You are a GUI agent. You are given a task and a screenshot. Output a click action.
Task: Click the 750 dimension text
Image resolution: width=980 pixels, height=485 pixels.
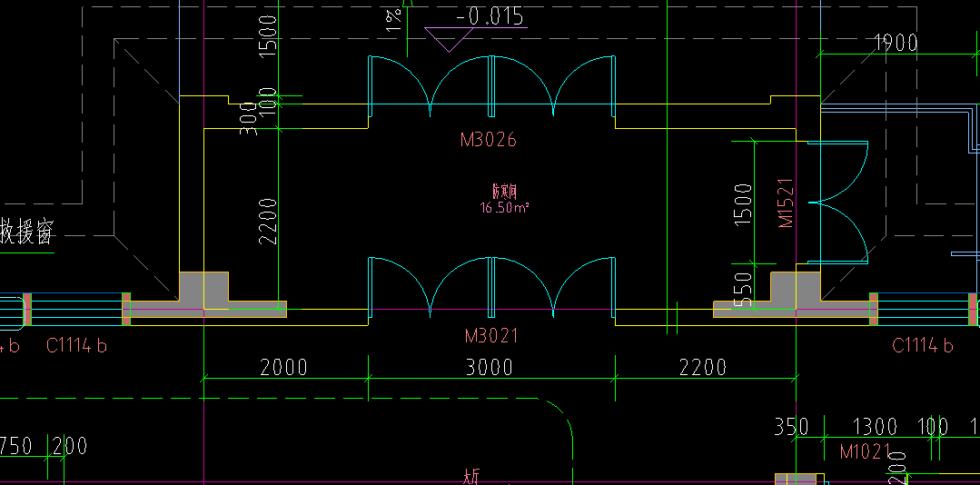16,446
